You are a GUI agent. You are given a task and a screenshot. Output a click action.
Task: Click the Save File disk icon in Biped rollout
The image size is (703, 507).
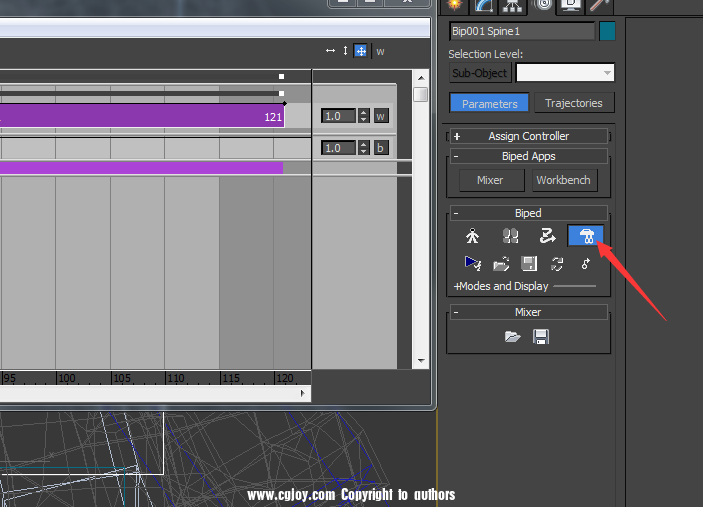coord(529,264)
